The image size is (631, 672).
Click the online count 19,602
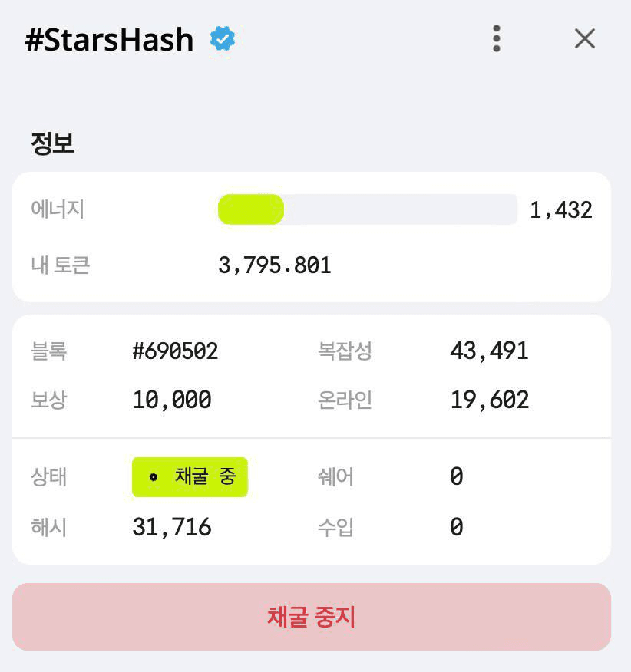(x=490, y=400)
